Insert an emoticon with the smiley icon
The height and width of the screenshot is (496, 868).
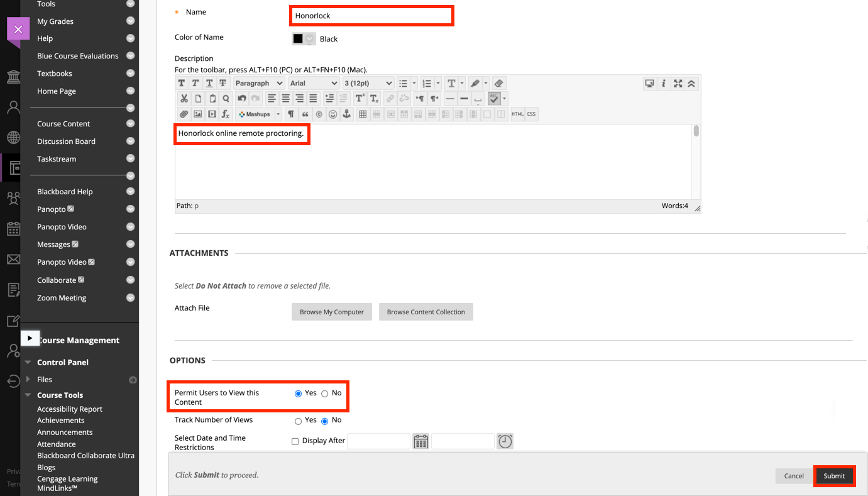(332, 114)
